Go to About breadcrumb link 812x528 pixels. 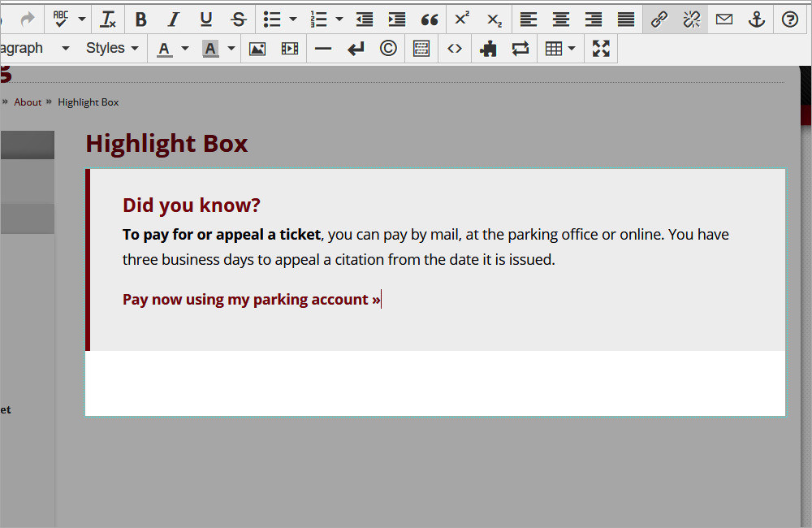click(28, 102)
